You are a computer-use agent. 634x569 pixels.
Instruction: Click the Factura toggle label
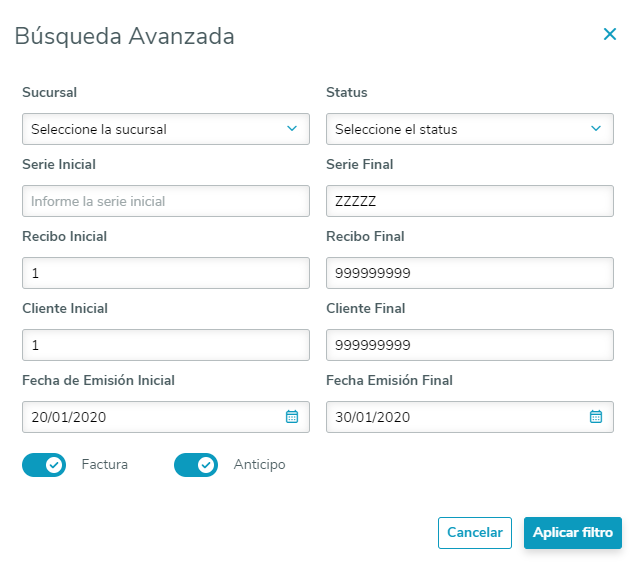[105, 465]
